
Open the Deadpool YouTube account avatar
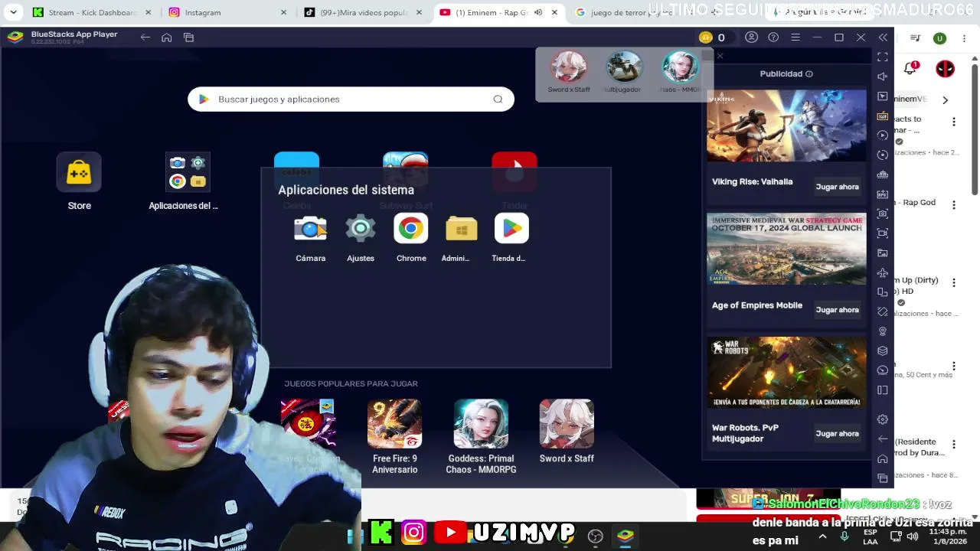(946, 68)
